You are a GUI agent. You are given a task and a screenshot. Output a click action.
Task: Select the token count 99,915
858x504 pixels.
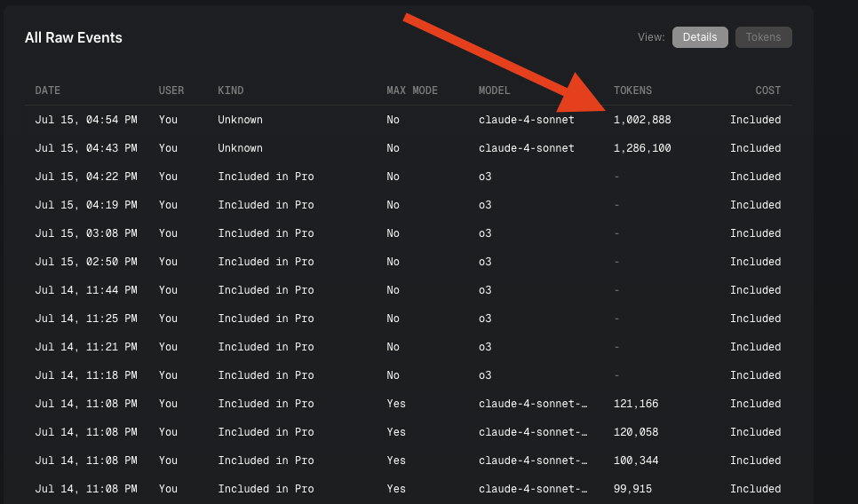tap(632, 489)
